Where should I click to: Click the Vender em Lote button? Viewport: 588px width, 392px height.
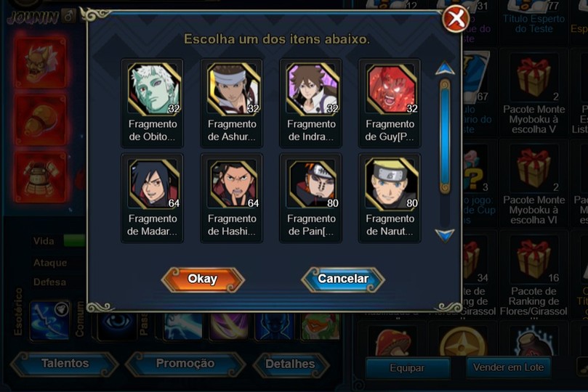(x=508, y=367)
